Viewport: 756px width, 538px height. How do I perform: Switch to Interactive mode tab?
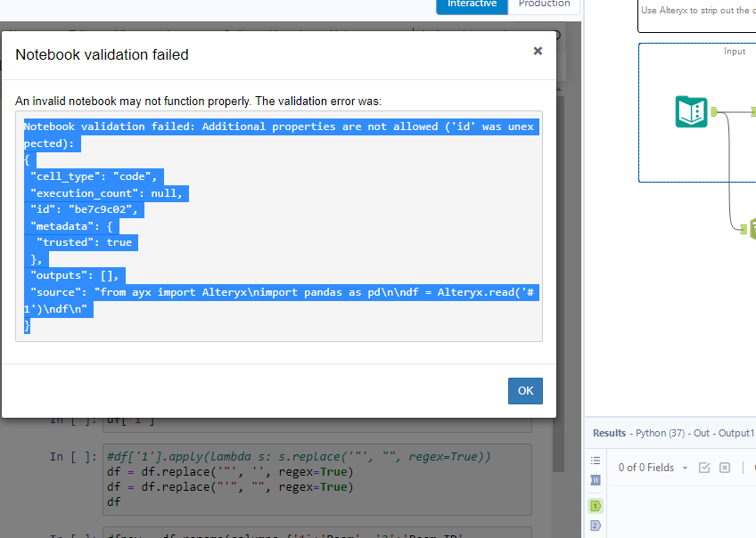[472, 4]
